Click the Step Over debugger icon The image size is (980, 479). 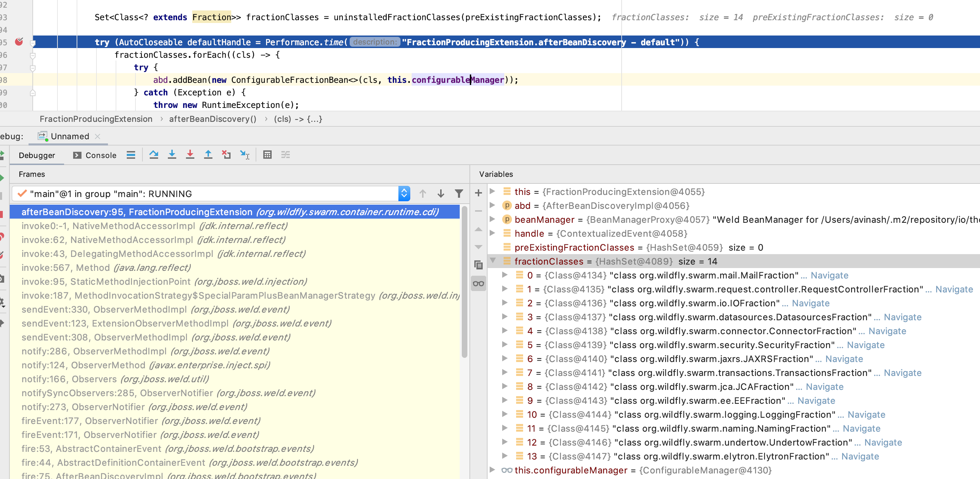(x=154, y=155)
